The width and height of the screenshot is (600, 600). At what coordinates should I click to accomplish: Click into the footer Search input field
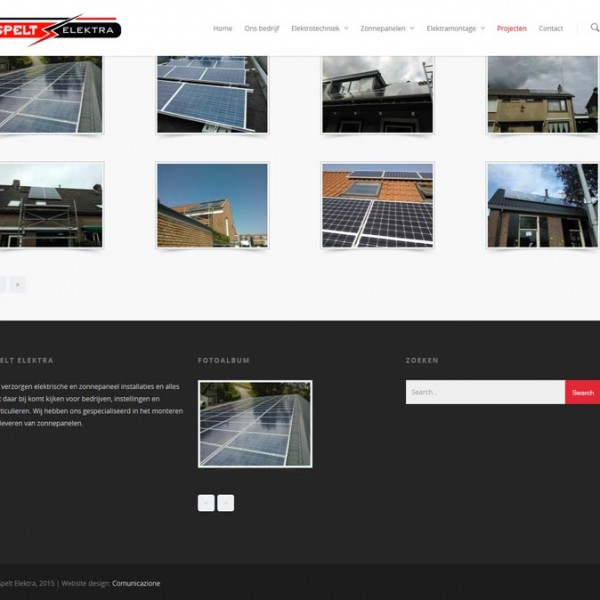[x=485, y=392]
